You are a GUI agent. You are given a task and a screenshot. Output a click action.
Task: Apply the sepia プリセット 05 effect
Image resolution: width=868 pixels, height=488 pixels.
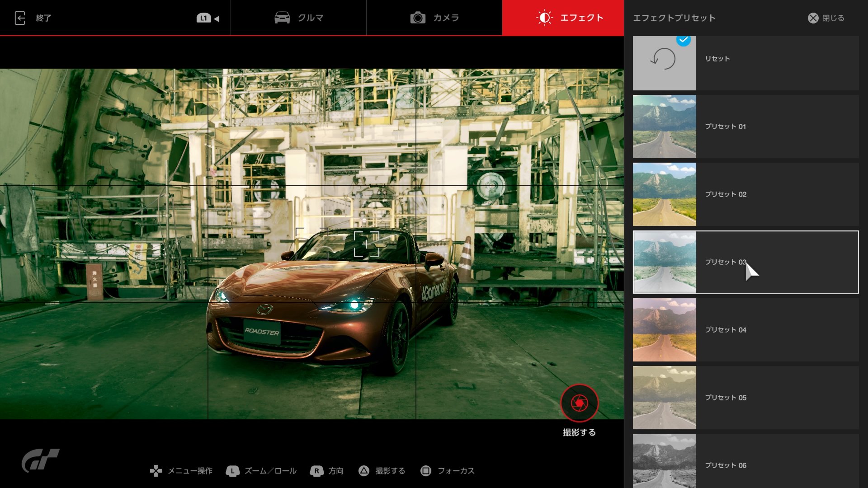[746, 398]
